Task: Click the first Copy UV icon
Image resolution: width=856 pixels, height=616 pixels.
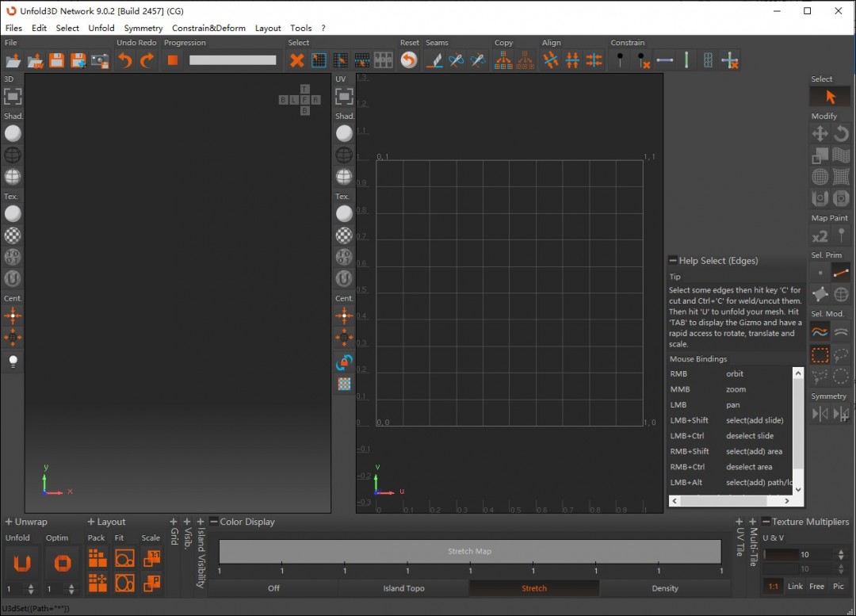Action: pos(503,60)
